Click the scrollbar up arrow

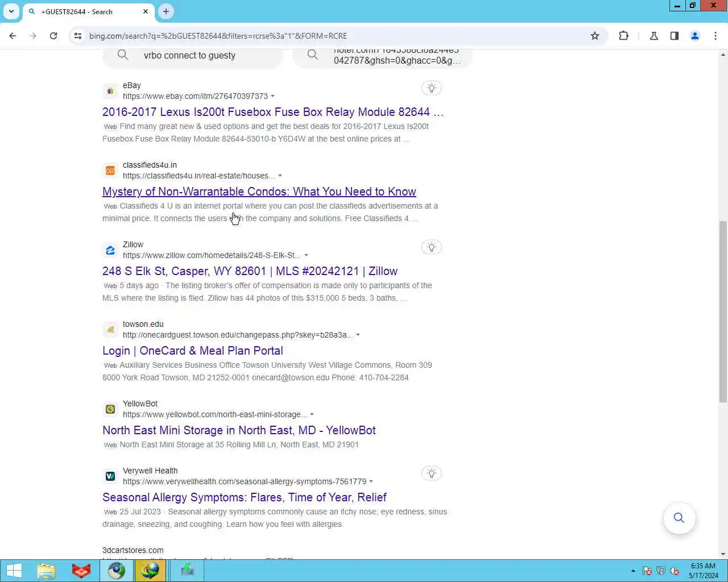click(x=723, y=55)
